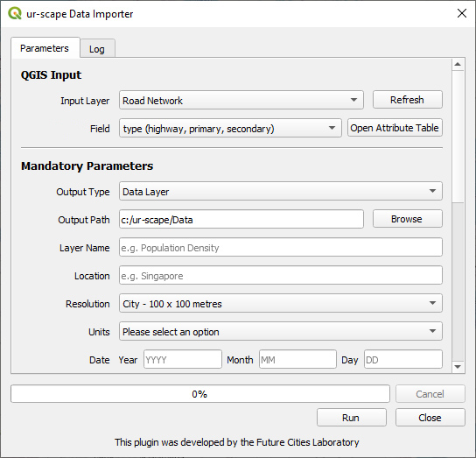The height and width of the screenshot is (458, 476).
Task: Click the Close button at bottom
Action: pos(430,418)
